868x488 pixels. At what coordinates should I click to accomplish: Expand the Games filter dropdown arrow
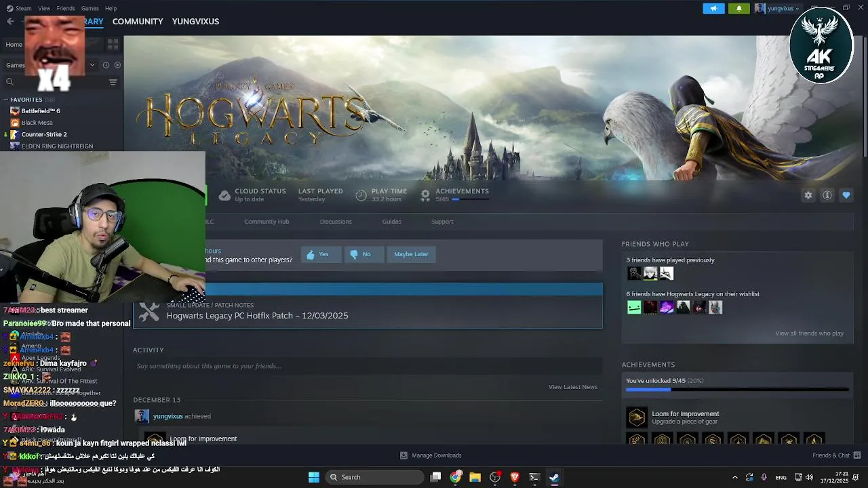(x=92, y=65)
